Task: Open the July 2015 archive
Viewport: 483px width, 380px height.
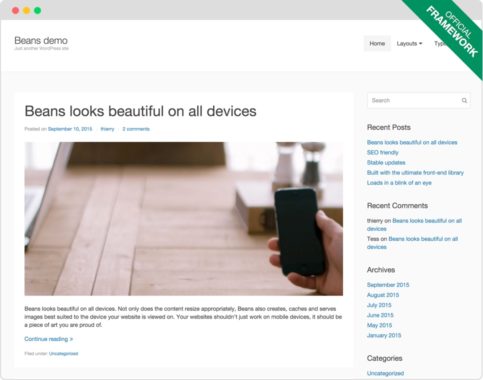Action: [379, 305]
